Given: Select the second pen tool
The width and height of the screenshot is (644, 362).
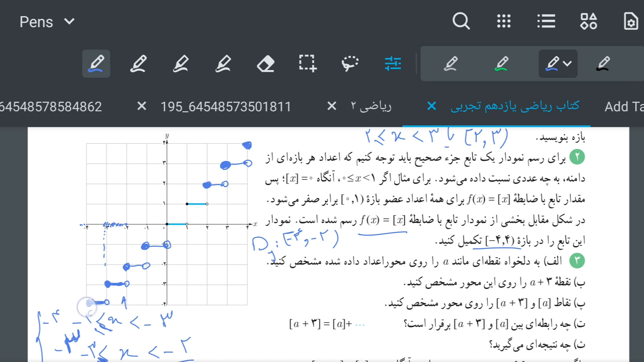Looking at the screenshot, I should (138, 63).
